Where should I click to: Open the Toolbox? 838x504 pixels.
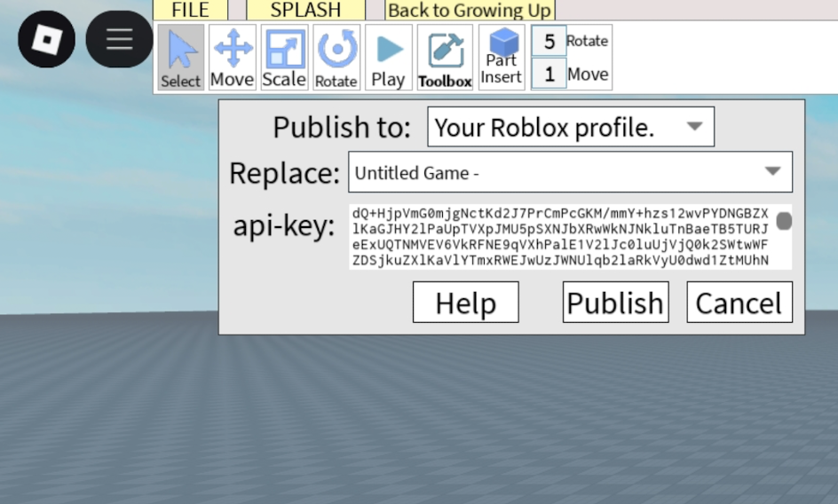click(x=445, y=58)
